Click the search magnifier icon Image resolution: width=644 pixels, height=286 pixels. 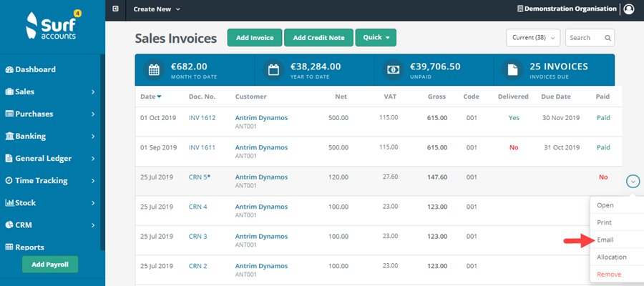pos(608,38)
